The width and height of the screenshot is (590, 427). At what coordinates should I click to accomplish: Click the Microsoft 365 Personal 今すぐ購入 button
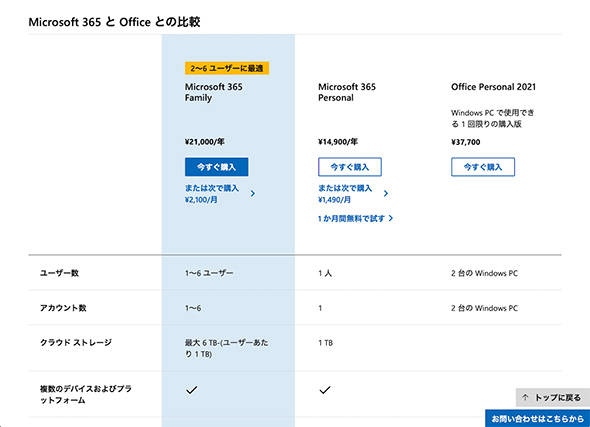(350, 167)
